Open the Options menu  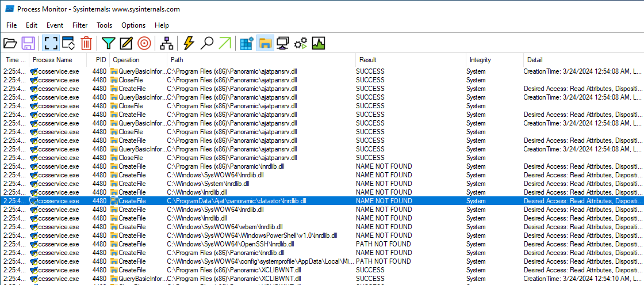pos(133,25)
